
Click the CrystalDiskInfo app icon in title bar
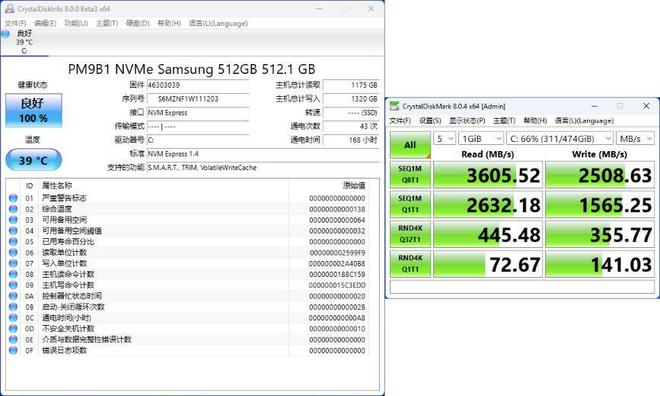(x=9, y=8)
